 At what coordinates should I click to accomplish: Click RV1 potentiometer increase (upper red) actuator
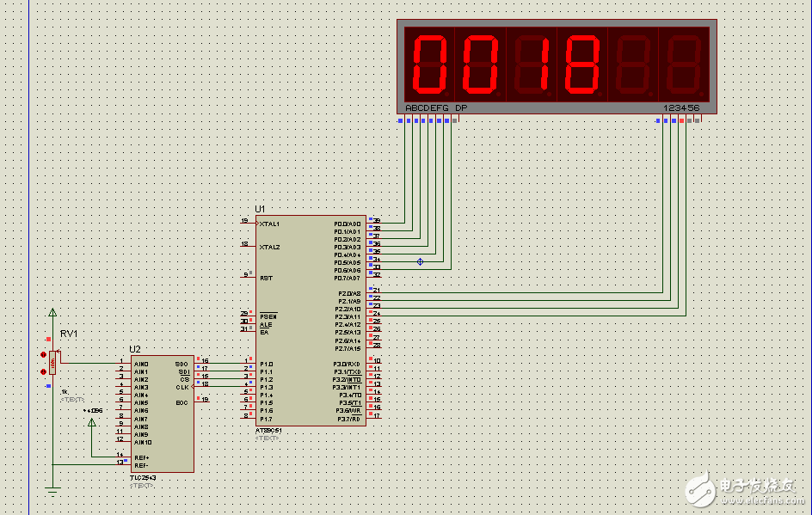(43, 354)
